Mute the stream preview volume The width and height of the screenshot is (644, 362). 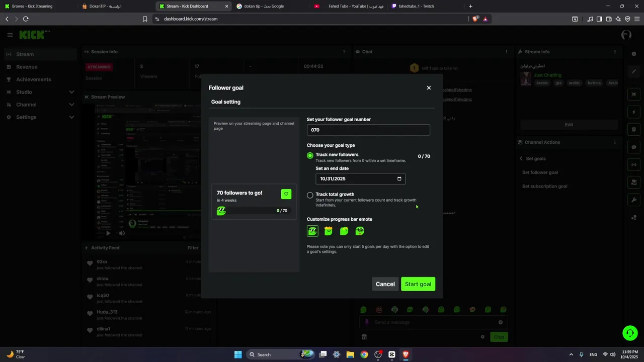pos(122,233)
